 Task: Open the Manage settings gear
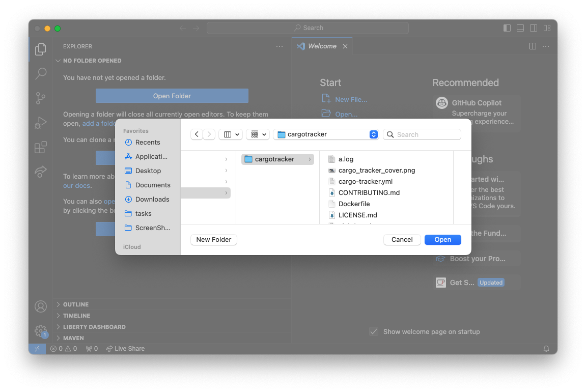(41, 331)
